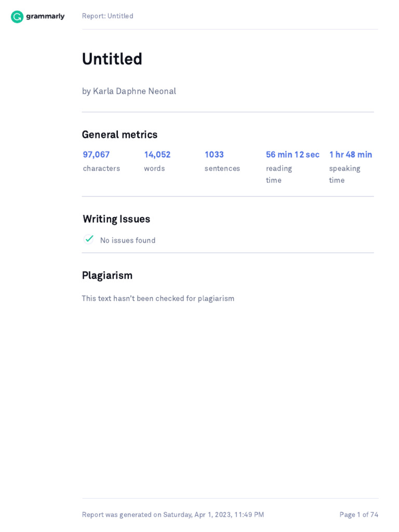Screen dimensions: 399x532
Task: Click the author name Karla Daphne Neonal
Action: tap(134, 91)
